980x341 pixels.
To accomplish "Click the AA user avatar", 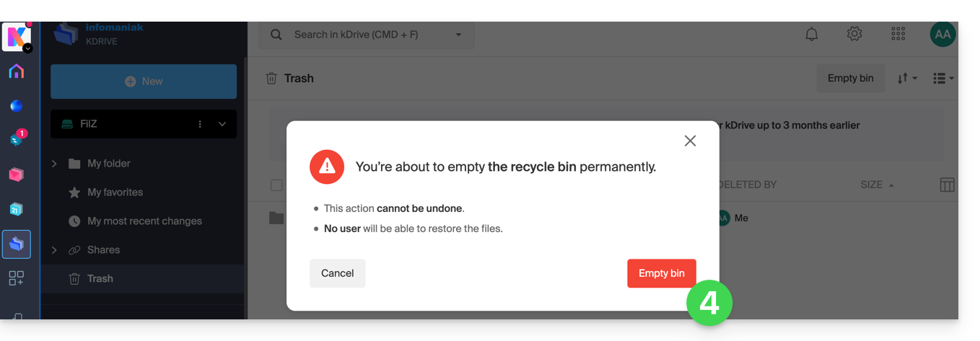I will [942, 34].
